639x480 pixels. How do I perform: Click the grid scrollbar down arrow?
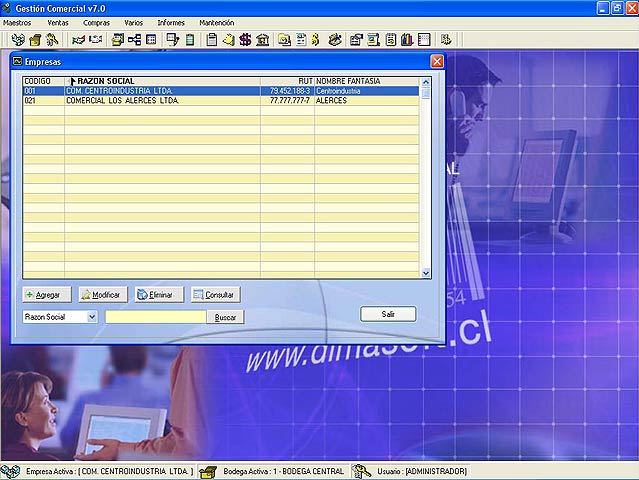pyautogui.click(x=426, y=272)
